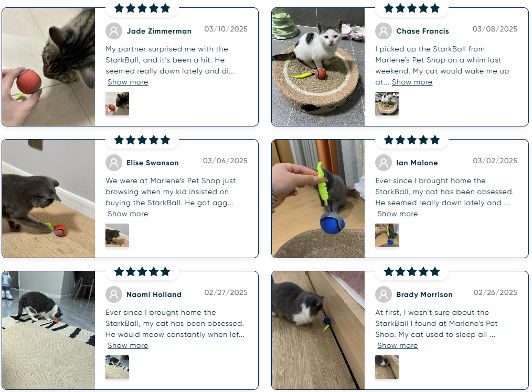Expand Jade Zimmerman's review with Show more
This screenshot has height=392, width=532.
pos(128,82)
